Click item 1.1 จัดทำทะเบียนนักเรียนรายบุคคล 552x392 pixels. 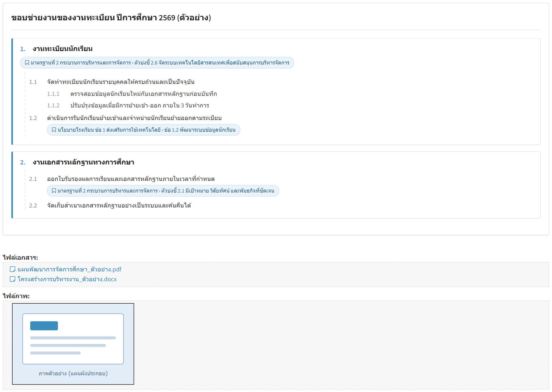coord(121,82)
